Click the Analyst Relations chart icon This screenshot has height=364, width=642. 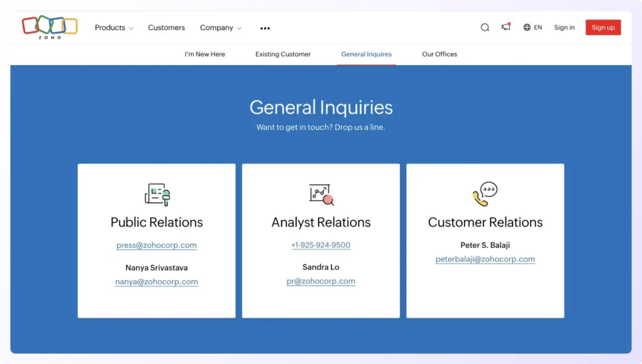point(322,194)
